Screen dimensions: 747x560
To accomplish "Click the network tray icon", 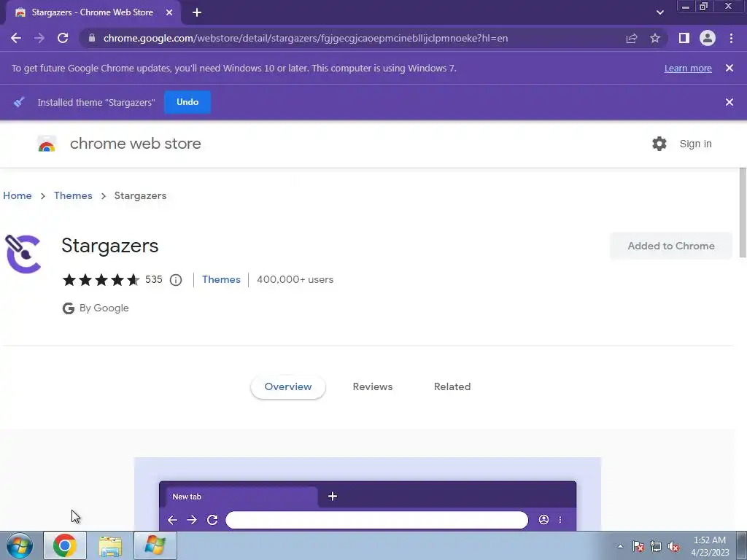I will click(x=656, y=546).
